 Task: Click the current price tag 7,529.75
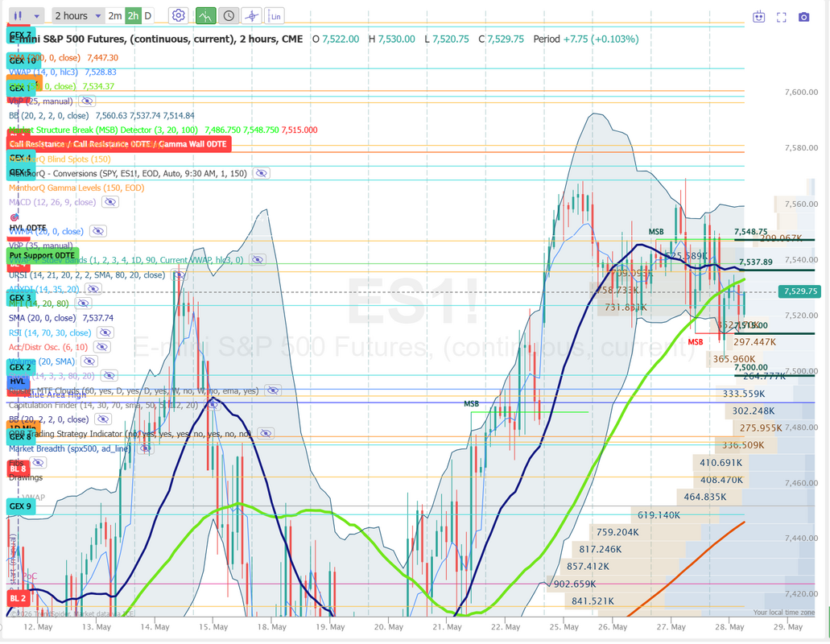click(800, 291)
